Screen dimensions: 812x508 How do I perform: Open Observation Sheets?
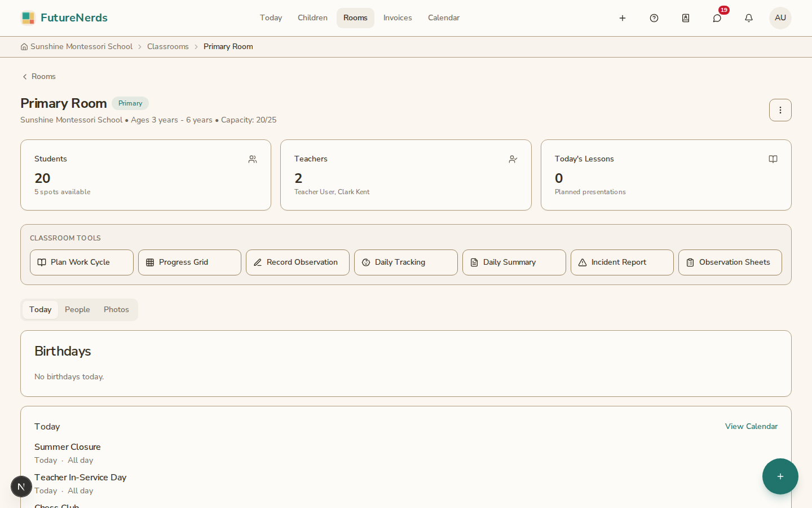(x=730, y=262)
